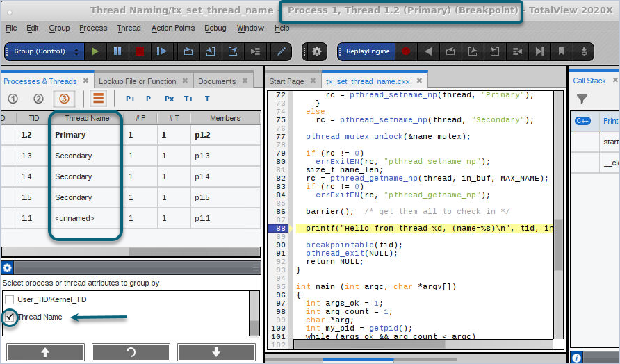Uncheck the Thread Name checkbox
This screenshot has height=364, width=620.
pyautogui.click(x=10, y=317)
